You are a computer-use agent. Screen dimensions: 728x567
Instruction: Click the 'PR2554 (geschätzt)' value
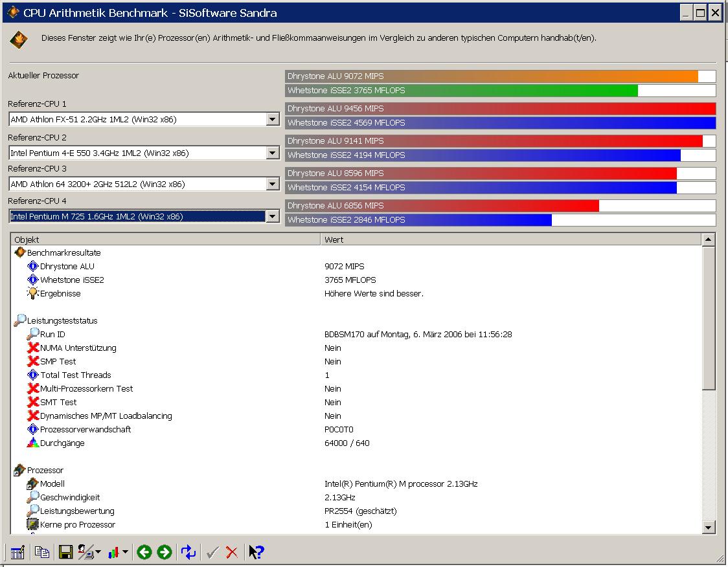pos(361,511)
